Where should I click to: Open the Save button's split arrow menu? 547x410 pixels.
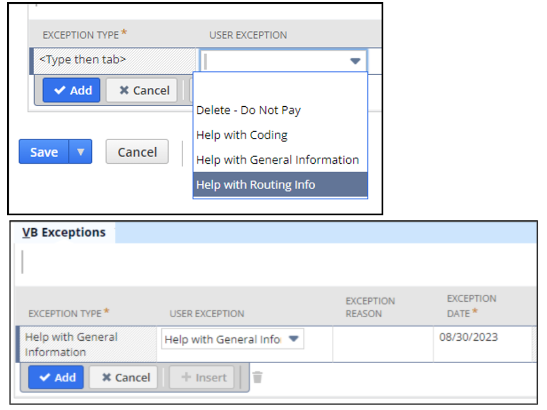[x=81, y=152]
